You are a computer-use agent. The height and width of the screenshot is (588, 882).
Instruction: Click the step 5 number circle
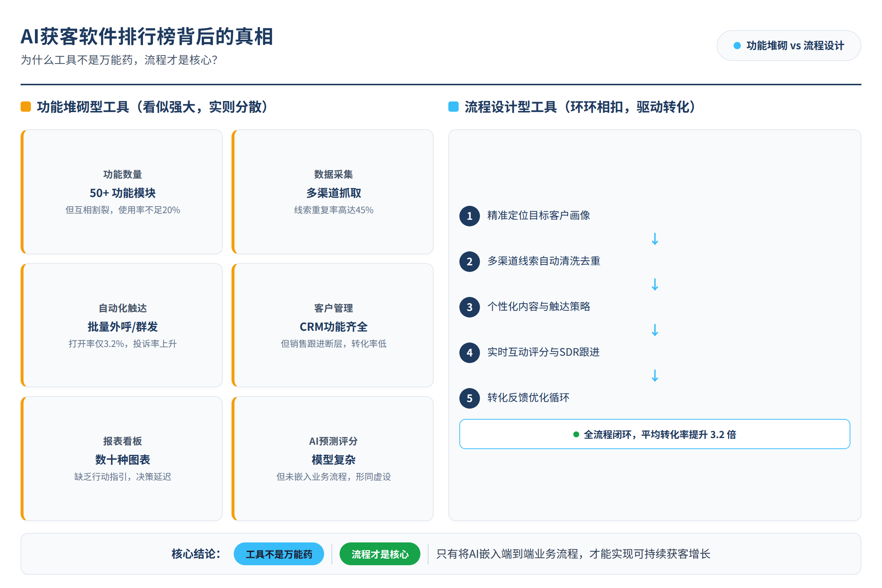pyautogui.click(x=470, y=398)
